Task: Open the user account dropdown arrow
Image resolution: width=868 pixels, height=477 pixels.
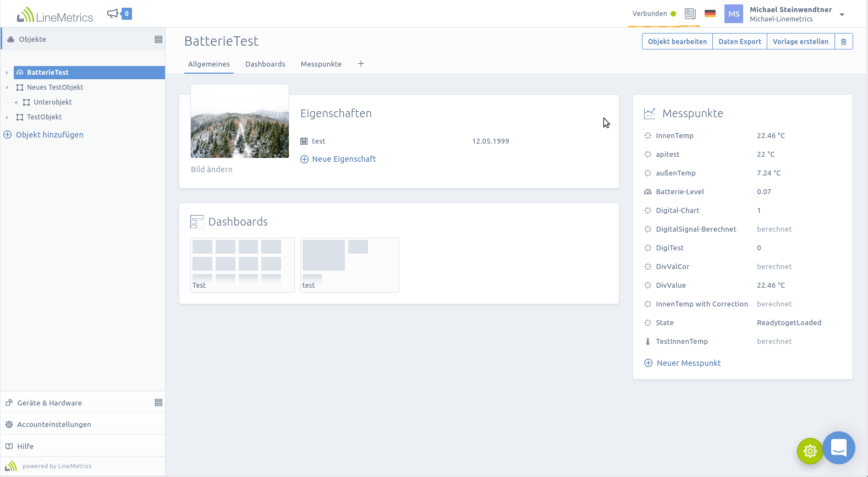Action: tap(842, 15)
